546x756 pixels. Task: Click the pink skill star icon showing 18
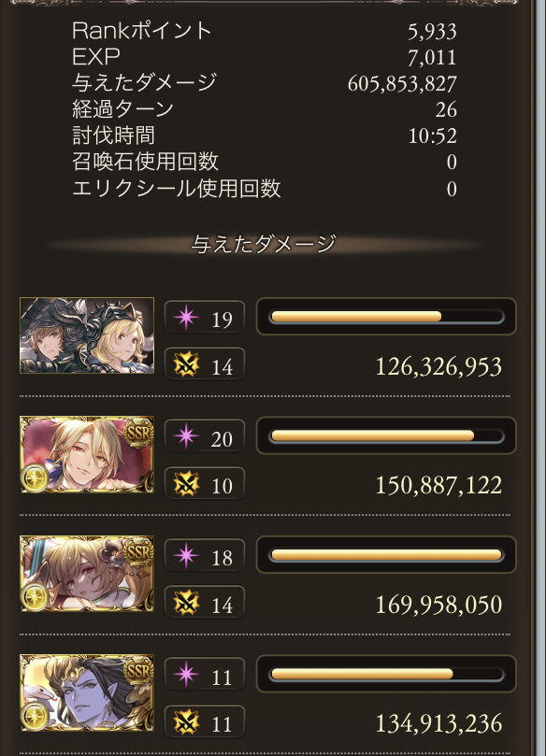186,556
